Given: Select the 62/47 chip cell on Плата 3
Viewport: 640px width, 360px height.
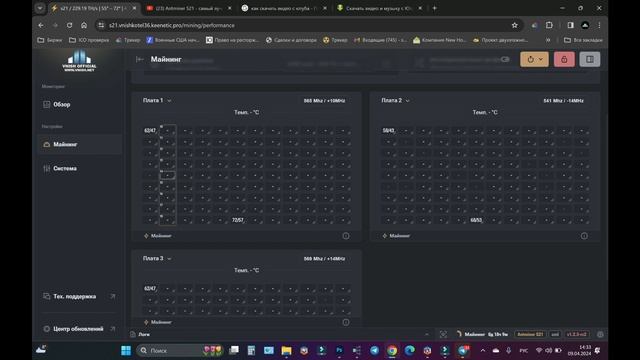Looking at the screenshot, I should point(150,289).
